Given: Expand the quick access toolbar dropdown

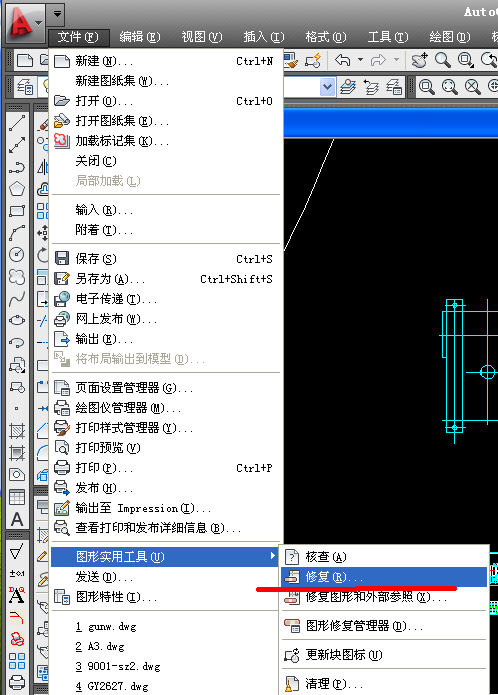Looking at the screenshot, I should [x=57, y=13].
